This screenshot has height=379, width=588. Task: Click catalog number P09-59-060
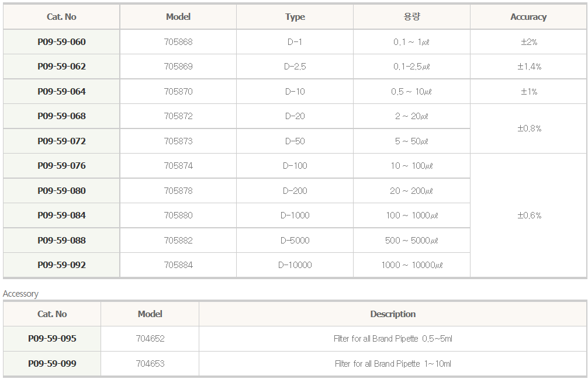coord(61,42)
